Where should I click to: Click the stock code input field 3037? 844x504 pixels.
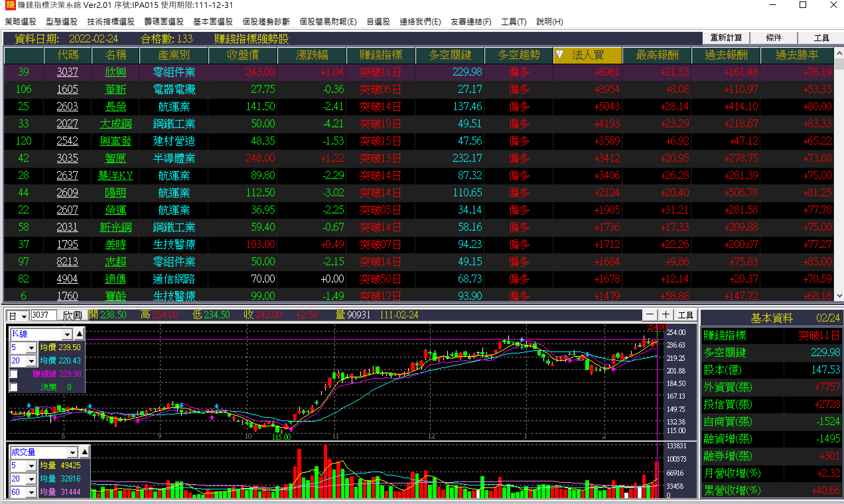tap(43, 315)
